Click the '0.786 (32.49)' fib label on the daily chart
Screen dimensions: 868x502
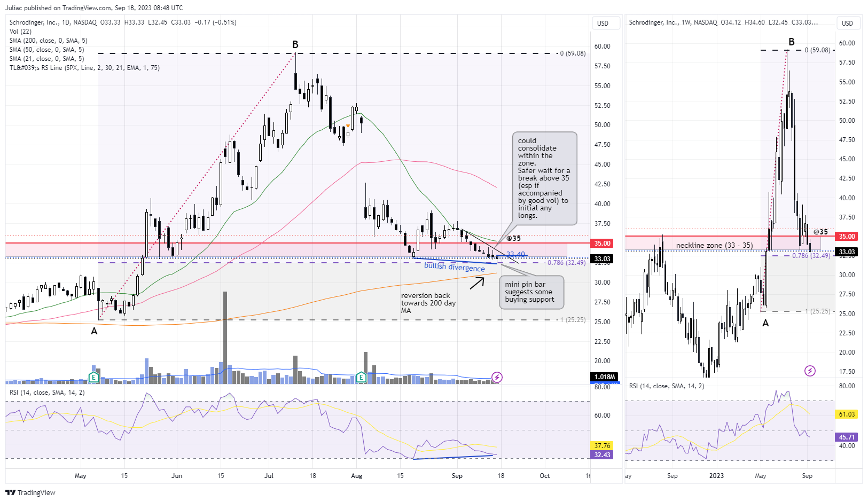click(566, 263)
